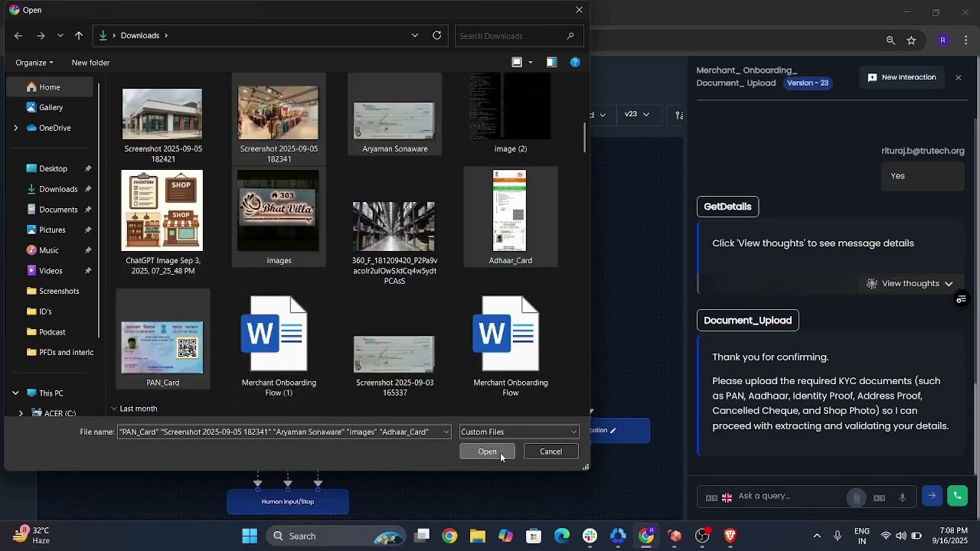Click the microphone icon in query bar

click(x=903, y=497)
